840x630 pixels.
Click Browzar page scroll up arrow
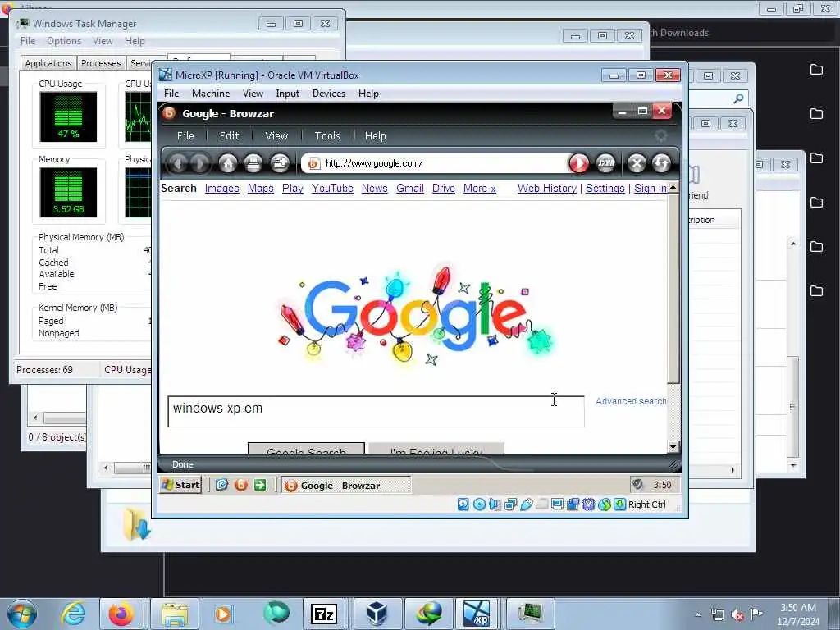(673, 187)
